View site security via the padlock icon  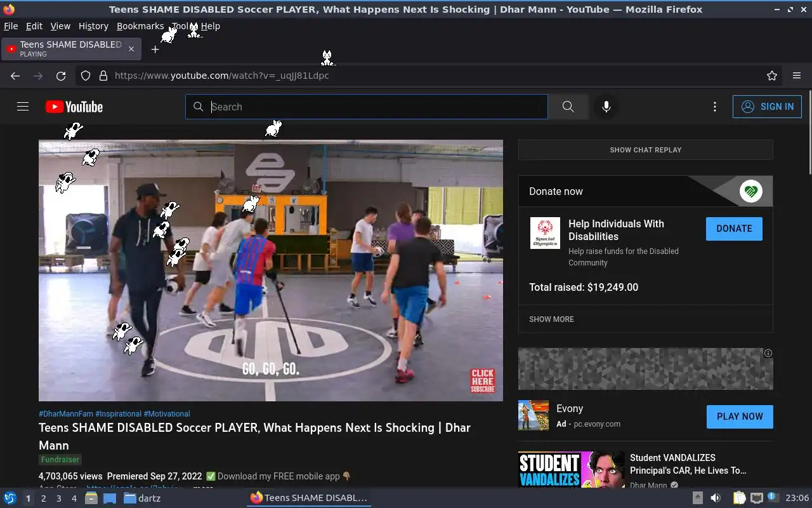103,76
